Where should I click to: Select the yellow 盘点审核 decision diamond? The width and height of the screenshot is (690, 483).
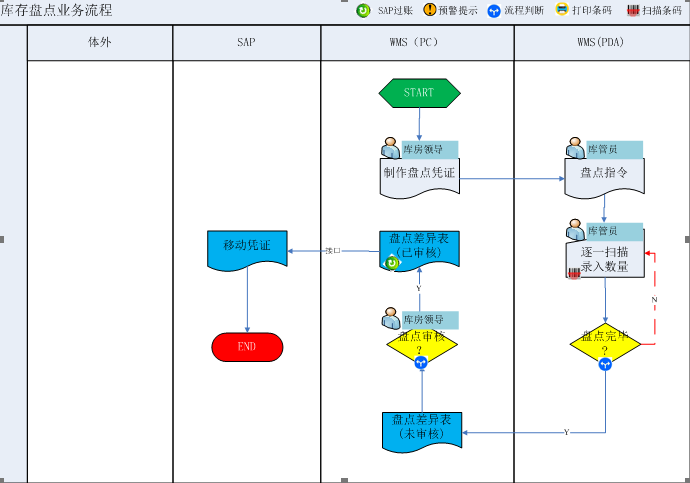(x=422, y=344)
